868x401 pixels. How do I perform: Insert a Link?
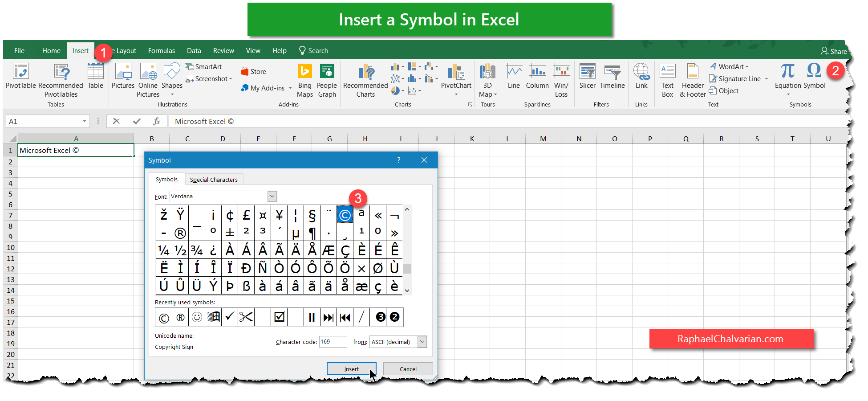tap(641, 76)
